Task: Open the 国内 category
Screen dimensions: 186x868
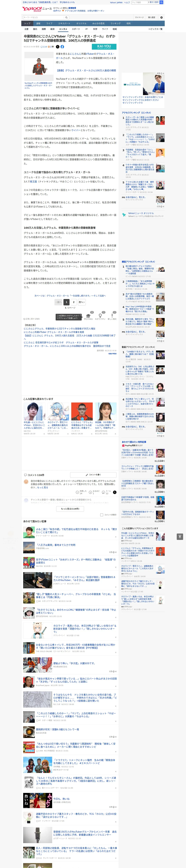Action: point(35,29)
